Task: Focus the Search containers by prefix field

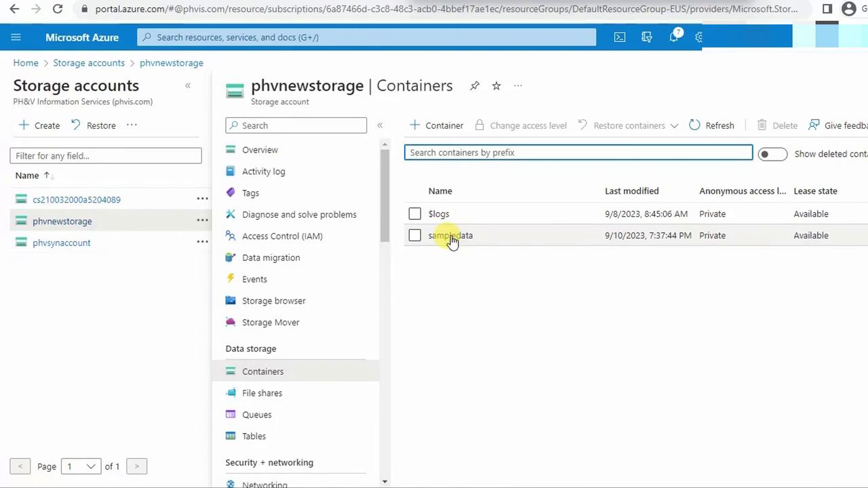Action: 578,152
